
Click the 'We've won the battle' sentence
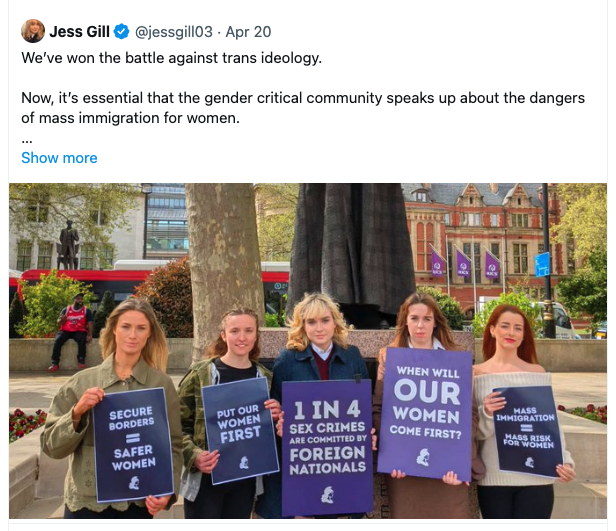coord(172,58)
